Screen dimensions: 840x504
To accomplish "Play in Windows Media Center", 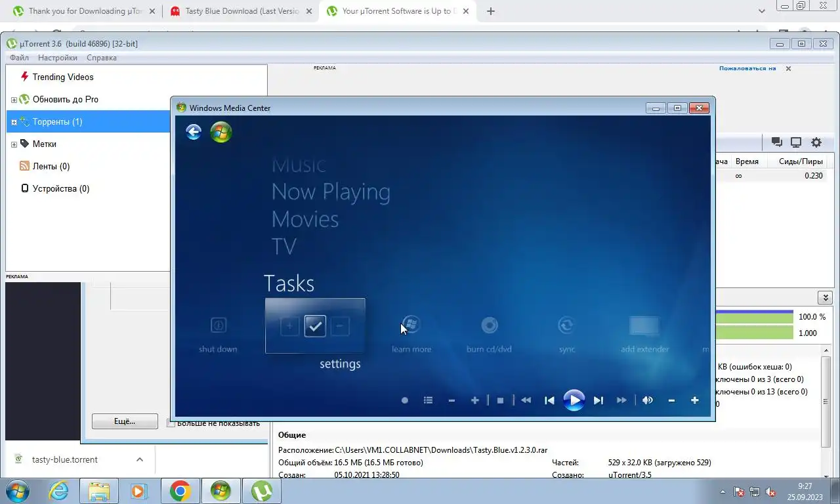I will [574, 400].
